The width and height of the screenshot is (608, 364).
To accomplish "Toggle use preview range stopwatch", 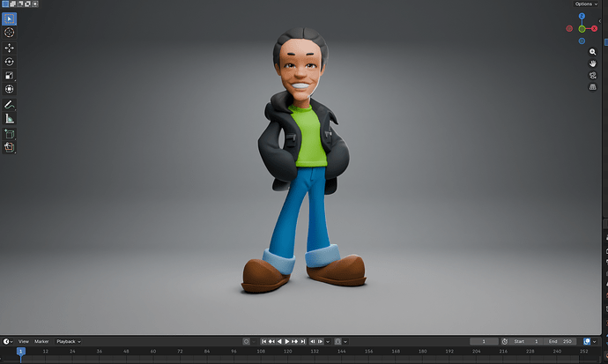I will (505, 341).
